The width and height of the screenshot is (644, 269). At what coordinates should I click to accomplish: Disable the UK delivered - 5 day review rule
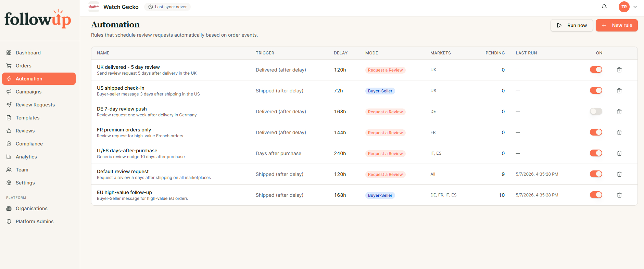pos(596,69)
